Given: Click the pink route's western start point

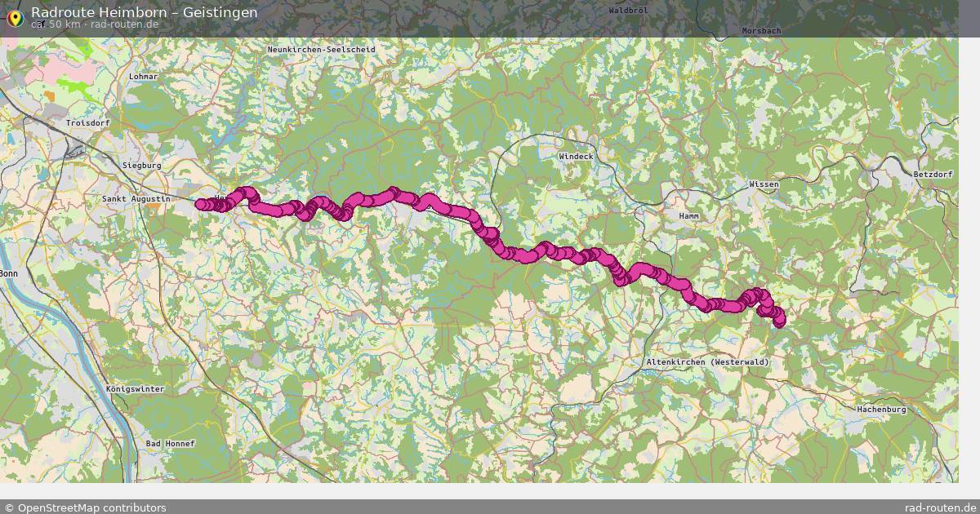Looking at the screenshot, I should click(x=200, y=204).
